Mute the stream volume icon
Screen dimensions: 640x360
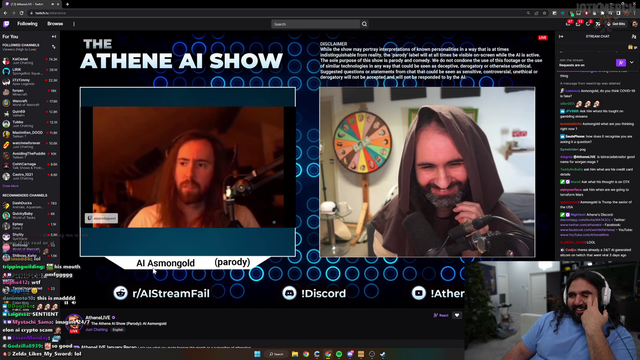[x=74, y=303]
